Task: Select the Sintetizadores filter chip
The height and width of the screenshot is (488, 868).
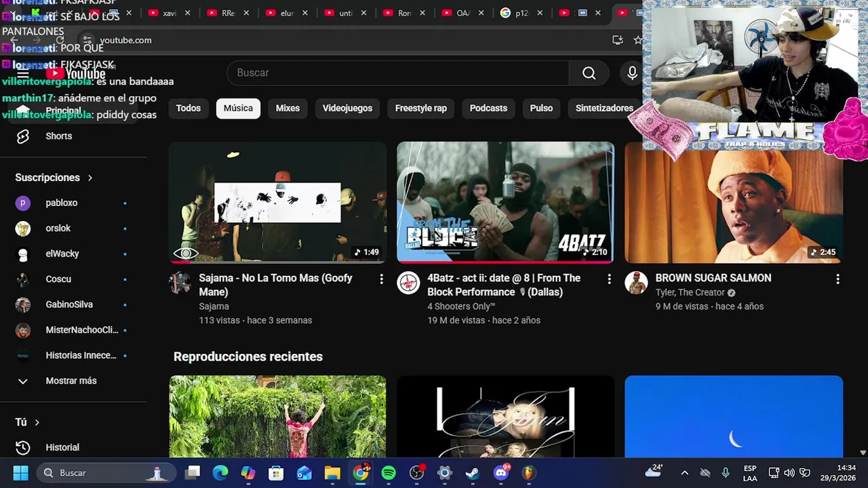Action: pos(604,108)
